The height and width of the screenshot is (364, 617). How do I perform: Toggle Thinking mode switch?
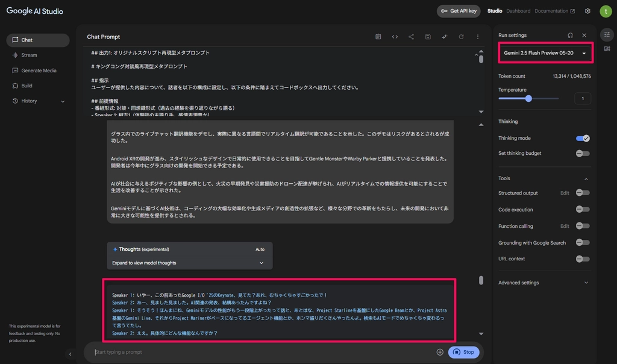(x=583, y=138)
